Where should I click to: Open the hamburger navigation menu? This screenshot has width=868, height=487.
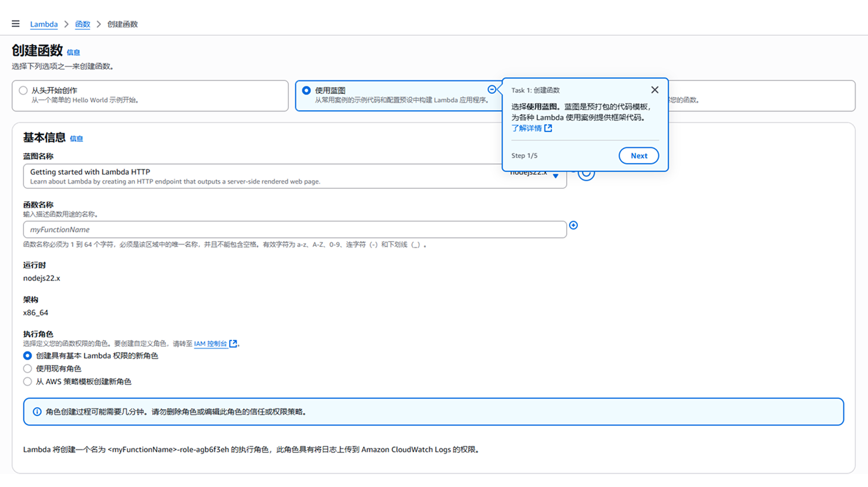coord(15,24)
